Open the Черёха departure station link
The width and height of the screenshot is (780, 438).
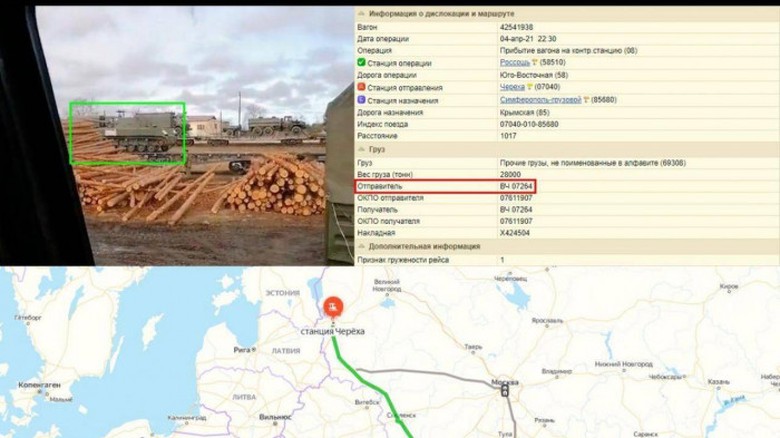coord(512,87)
